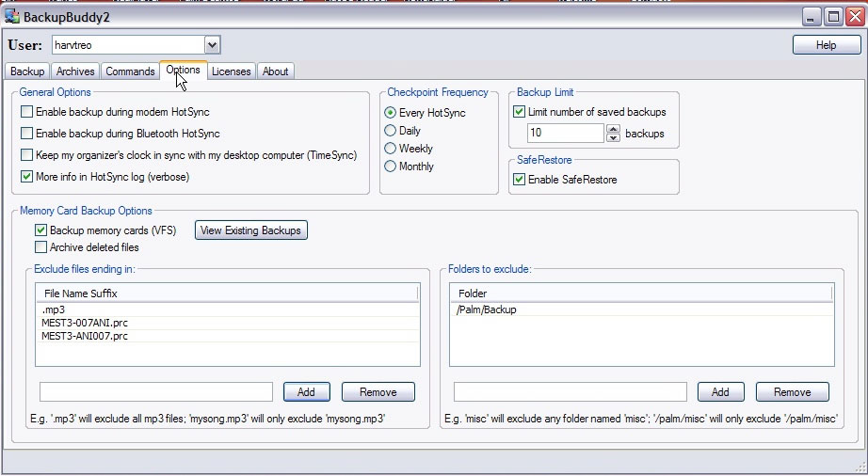Open the Licenses tab
Screen dimensions: 868x476
[x=231, y=71]
